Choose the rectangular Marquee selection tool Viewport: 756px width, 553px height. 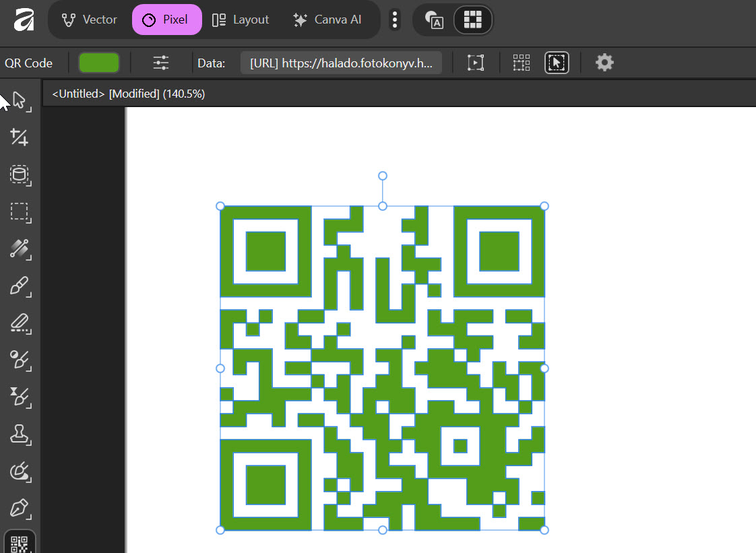[x=20, y=212]
